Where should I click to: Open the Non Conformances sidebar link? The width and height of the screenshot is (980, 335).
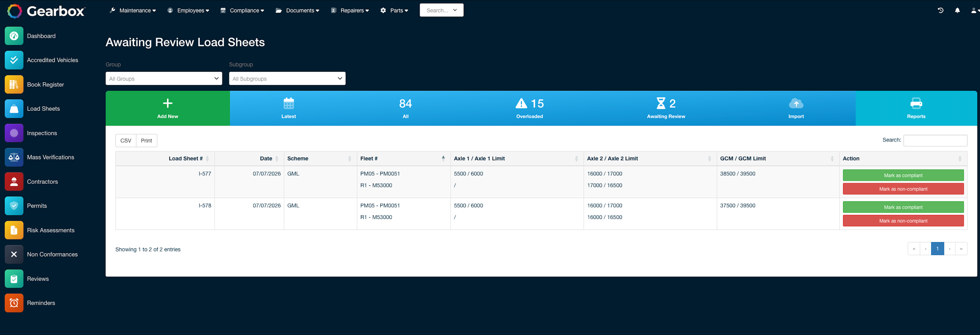pyautogui.click(x=52, y=254)
